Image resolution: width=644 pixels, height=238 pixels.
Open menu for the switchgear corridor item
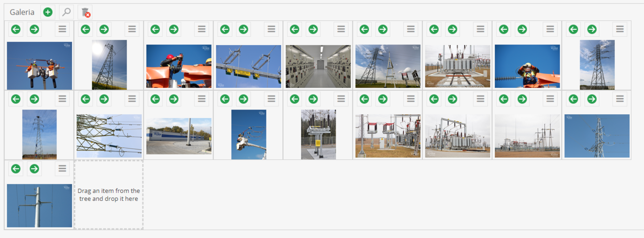[x=341, y=29]
